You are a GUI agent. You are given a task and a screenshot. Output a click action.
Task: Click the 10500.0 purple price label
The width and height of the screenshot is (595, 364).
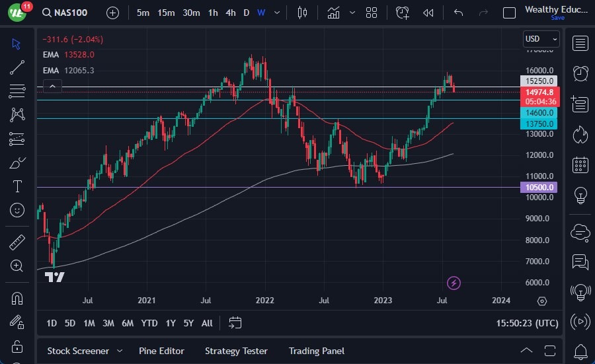(540, 188)
